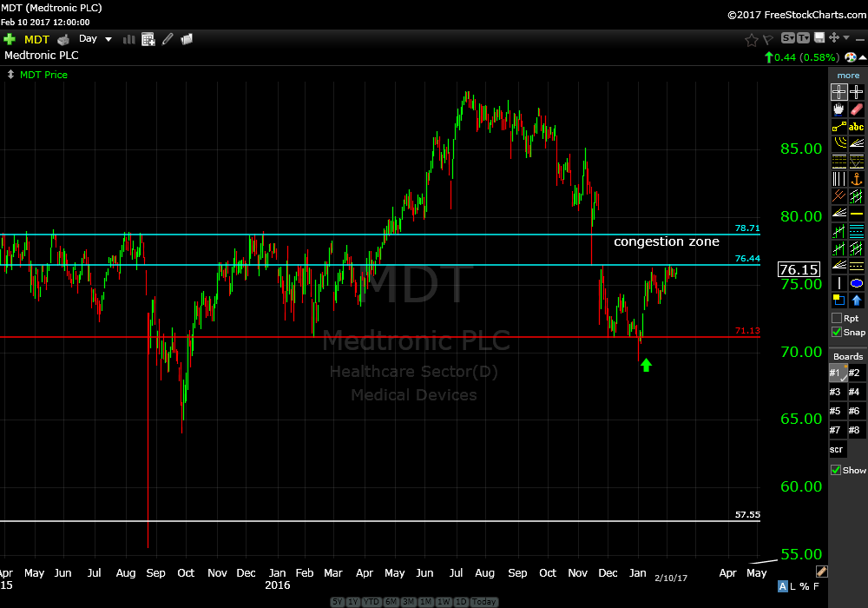This screenshot has height=608, width=868.
Task: Click the star favorite icon
Action: pyautogui.click(x=752, y=39)
